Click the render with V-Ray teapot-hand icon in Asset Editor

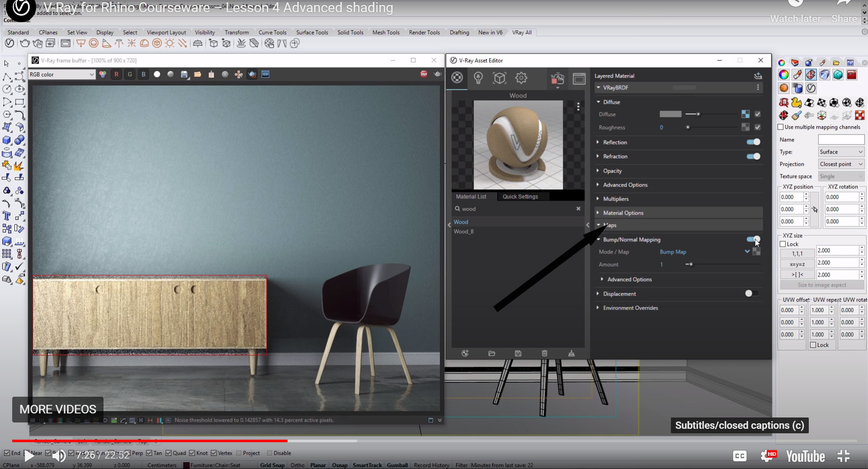coord(557,79)
